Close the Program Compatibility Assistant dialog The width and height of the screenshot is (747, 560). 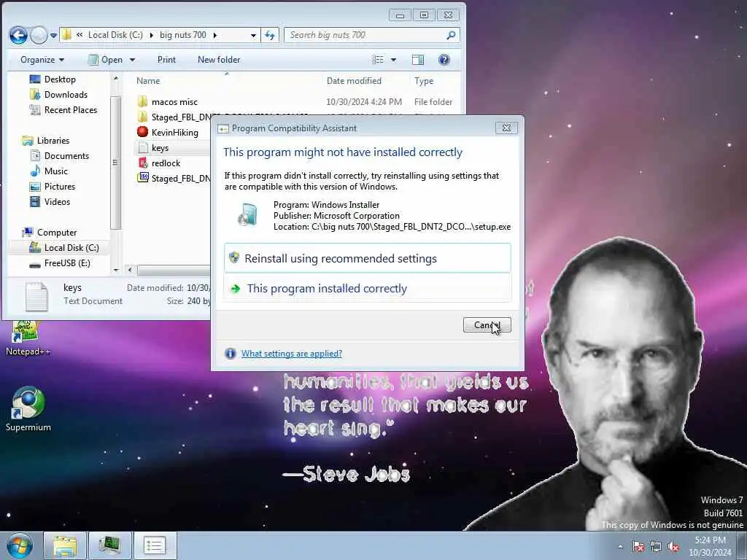pos(506,128)
